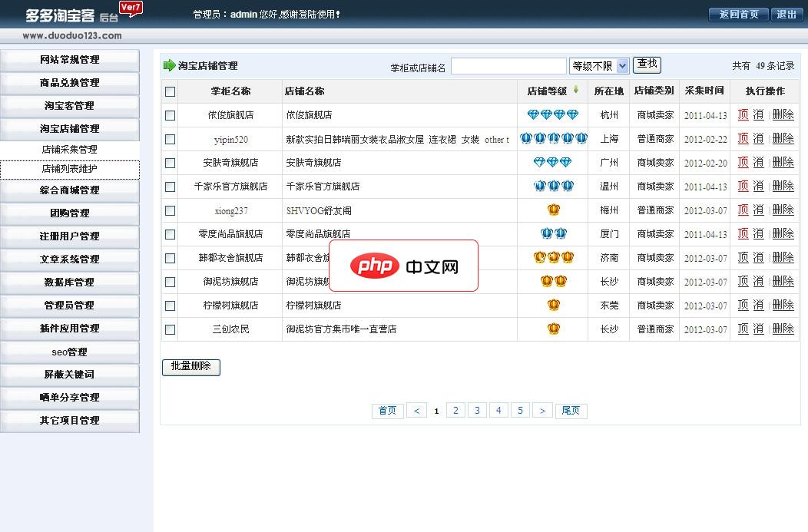This screenshot has height=532, width=808.
Task: Expand the 综合商城管理 sidebar section
Action: [x=70, y=190]
